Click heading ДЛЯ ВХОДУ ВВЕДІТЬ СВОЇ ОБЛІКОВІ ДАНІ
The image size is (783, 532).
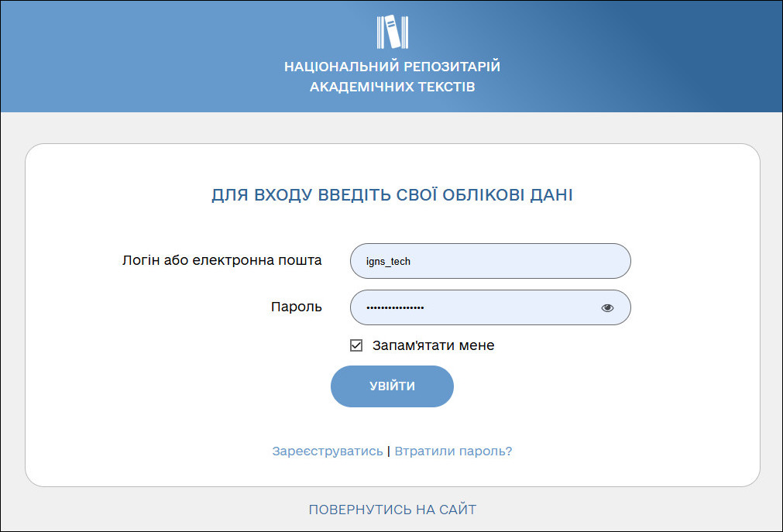[x=392, y=195]
